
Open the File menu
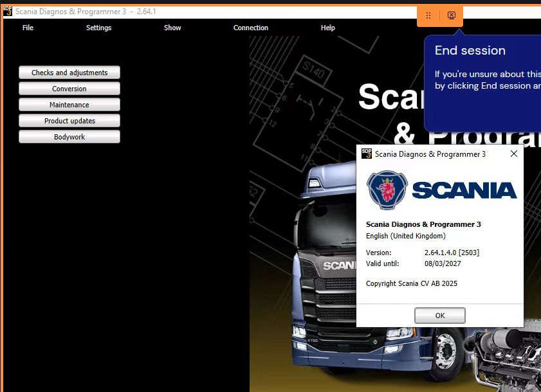[28, 28]
